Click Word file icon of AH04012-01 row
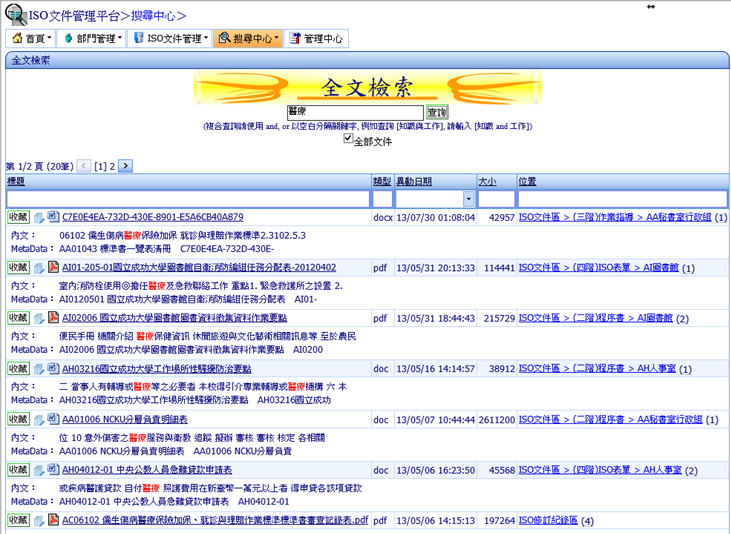 click(53, 469)
